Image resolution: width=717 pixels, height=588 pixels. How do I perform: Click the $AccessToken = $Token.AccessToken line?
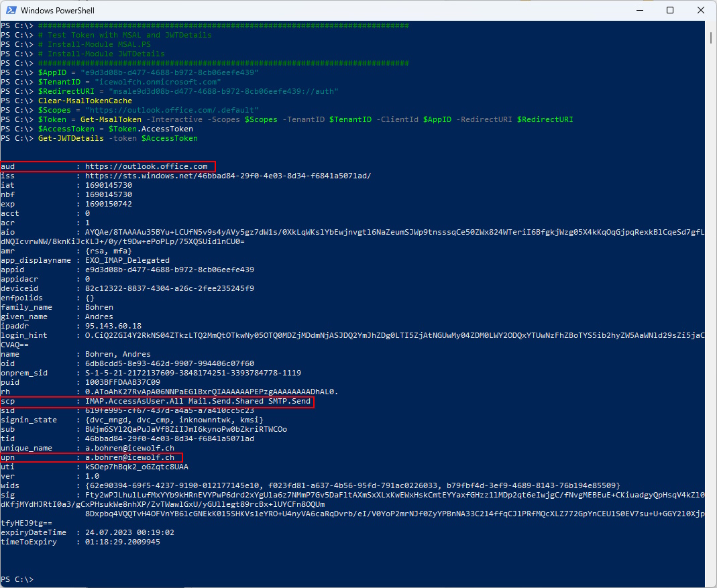tap(115, 129)
